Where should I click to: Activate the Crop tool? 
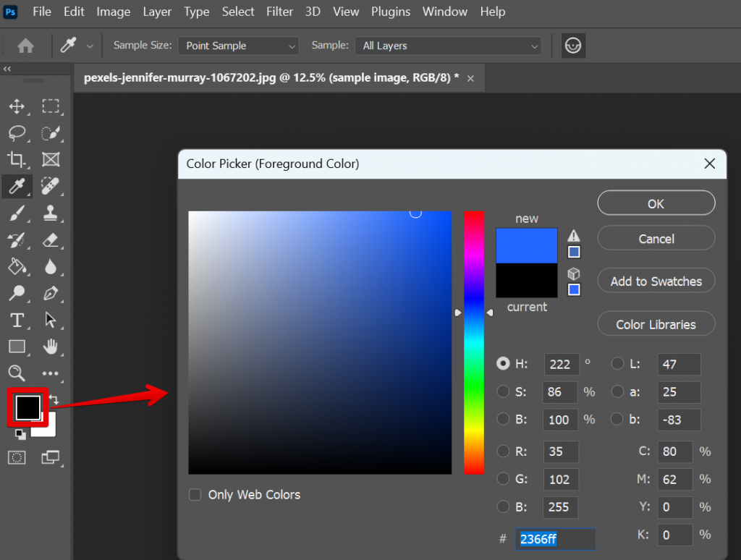(x=17, y=160)
